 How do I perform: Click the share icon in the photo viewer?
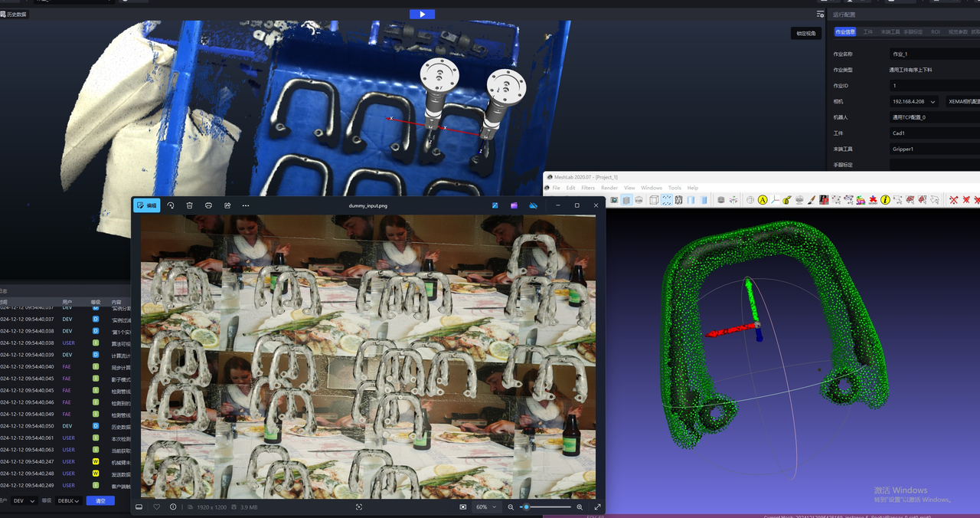tap(227, 205)
